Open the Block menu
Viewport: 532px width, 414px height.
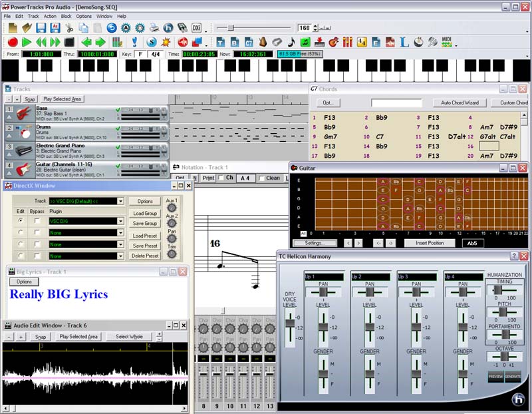[x=66, y=16]
